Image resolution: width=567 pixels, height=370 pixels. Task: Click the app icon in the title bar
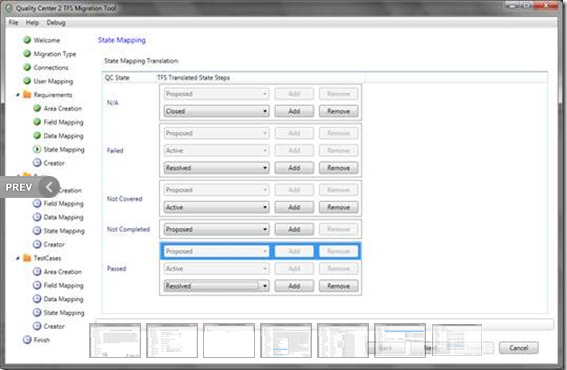click(x=9, y=8)
